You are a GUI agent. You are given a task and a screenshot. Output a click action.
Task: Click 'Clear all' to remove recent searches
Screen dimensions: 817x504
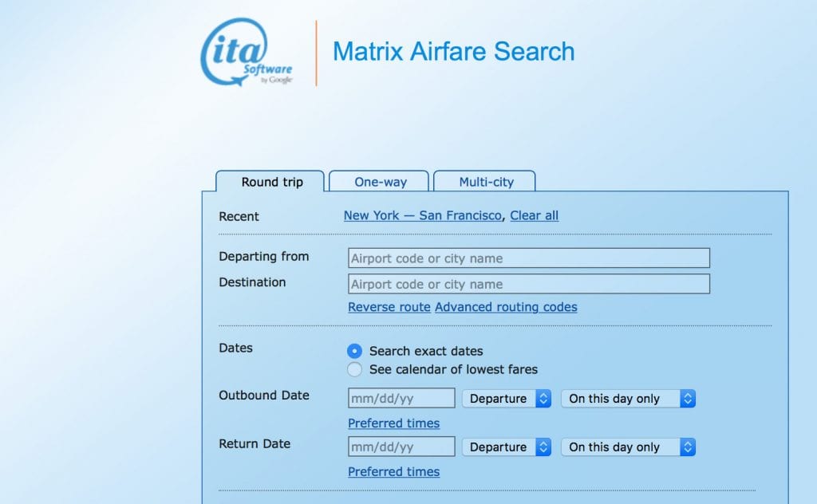(534, 215)
